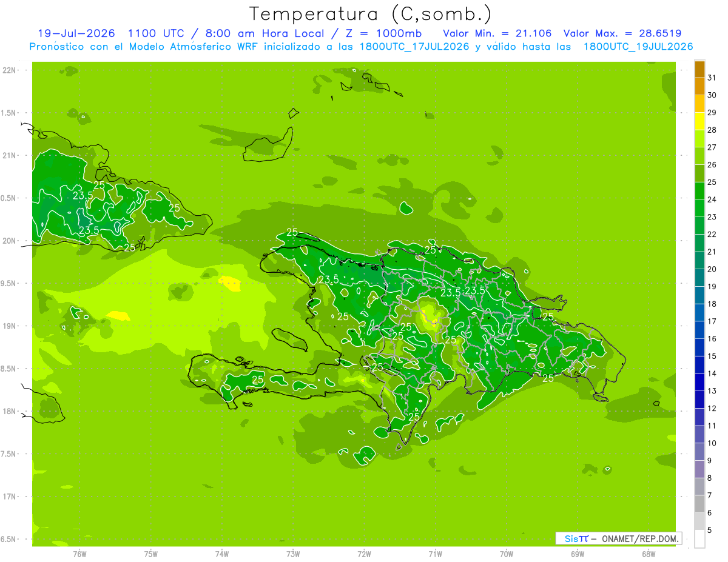Click the "1100 UTC" time text

[x=155, y=33]
